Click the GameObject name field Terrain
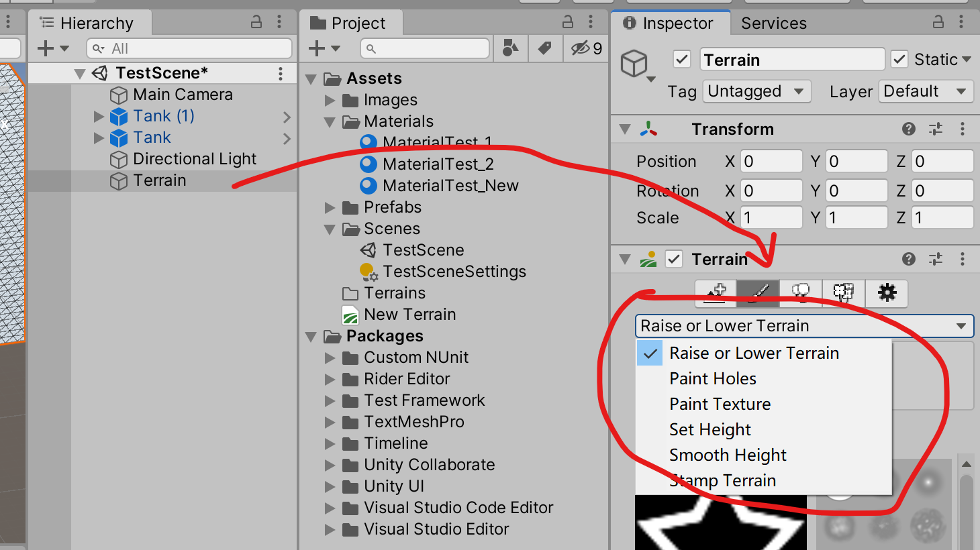The image size is (980, 550). [792, 60]
